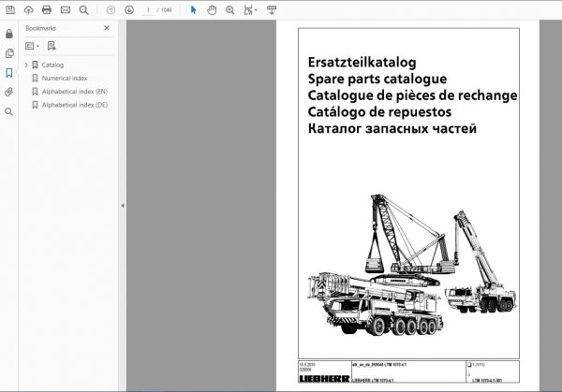Upload the file using the cloud arrow icon

[29, 9]
